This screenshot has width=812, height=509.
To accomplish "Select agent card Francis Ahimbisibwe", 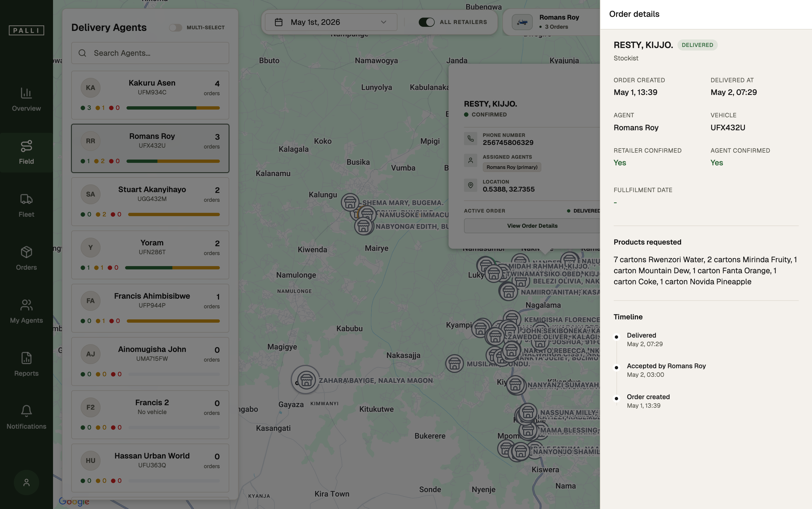I will (150, 308).
